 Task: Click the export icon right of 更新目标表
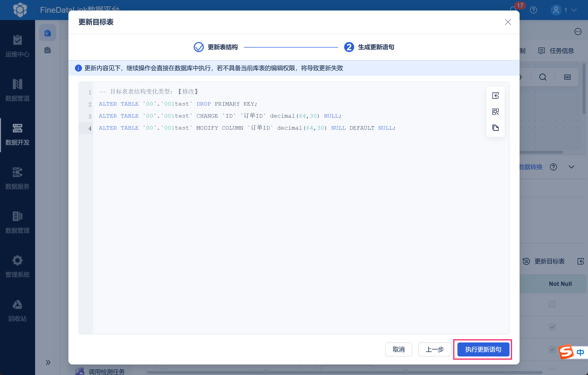581,262
